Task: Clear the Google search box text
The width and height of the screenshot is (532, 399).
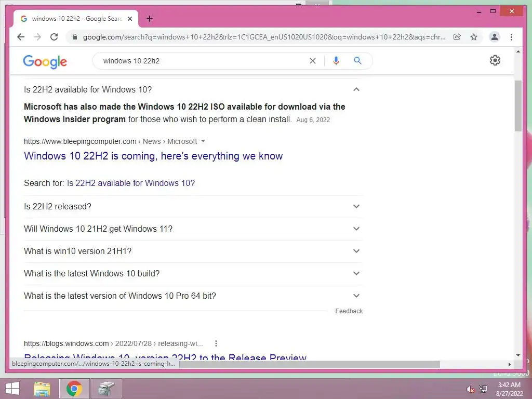Action: click(312, 61)
